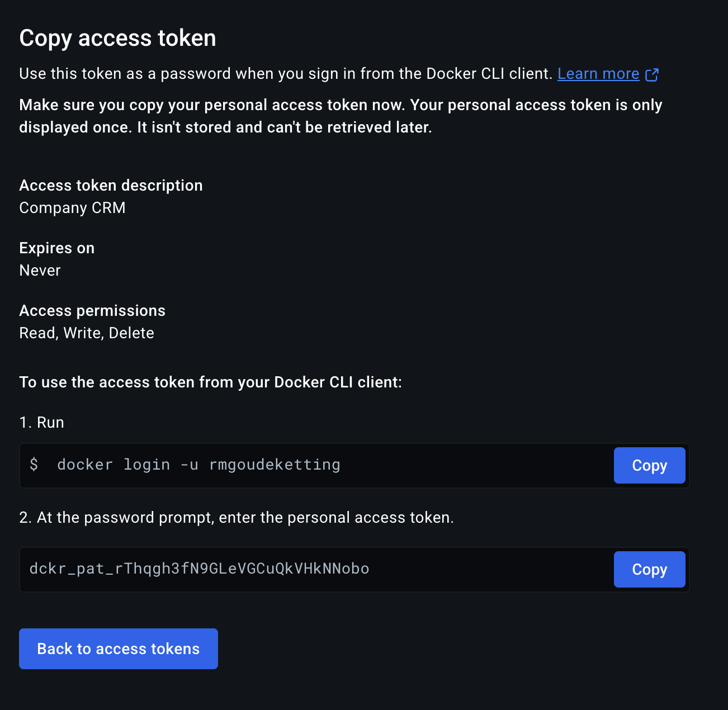Click the Company CRM description value
The image size is (728, 710).
click(72, 207)
